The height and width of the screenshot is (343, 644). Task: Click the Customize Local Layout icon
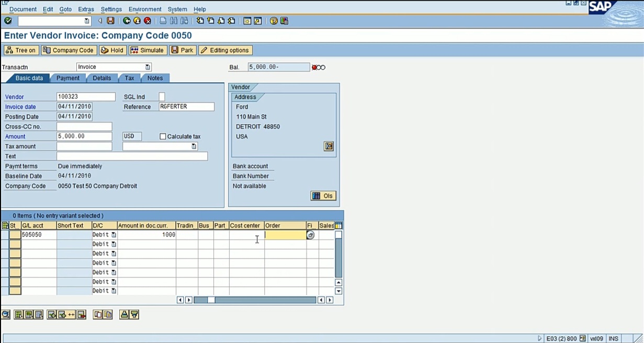[284, 21]
